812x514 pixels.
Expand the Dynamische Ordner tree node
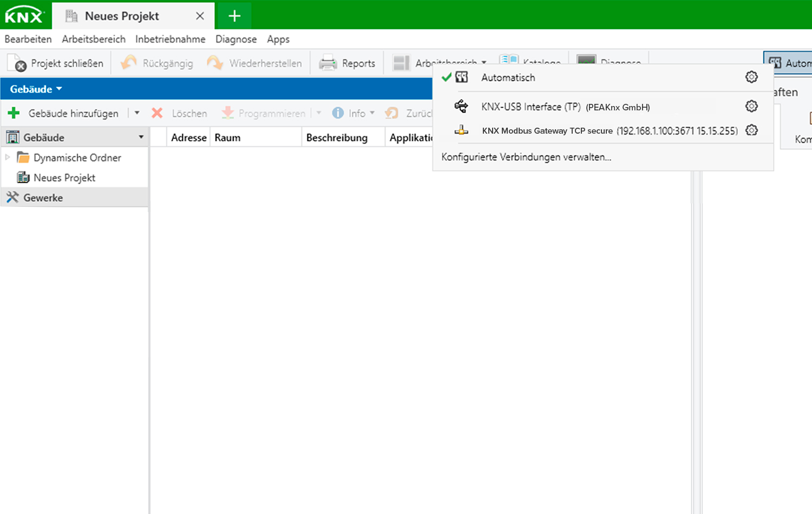(x=8, y=157)
